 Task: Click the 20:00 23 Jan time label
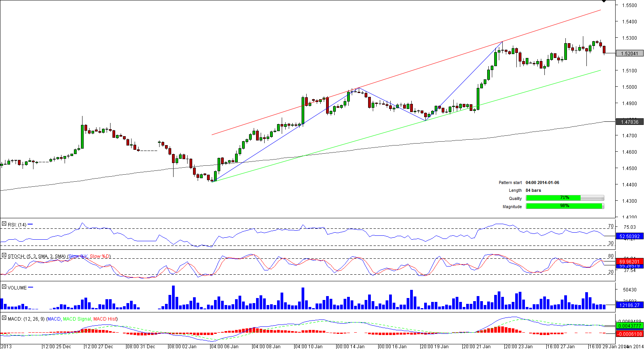pyautogui.click(x=519, y=347)
